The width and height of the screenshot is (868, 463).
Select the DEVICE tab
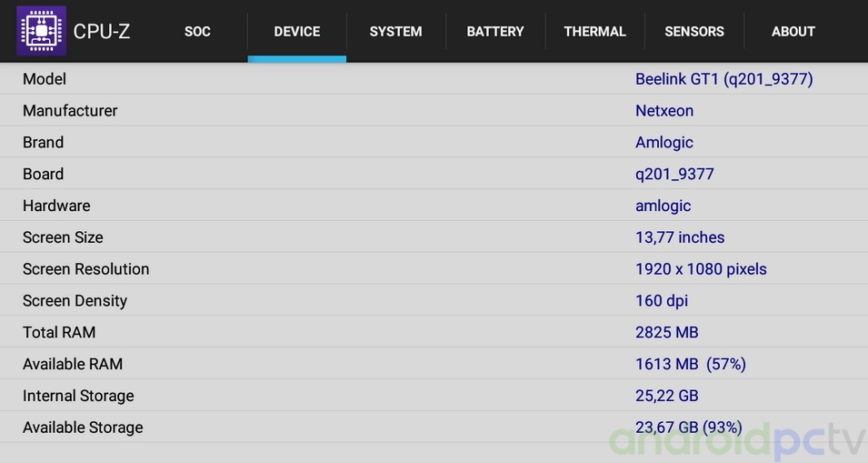click(x=297, y=31)
